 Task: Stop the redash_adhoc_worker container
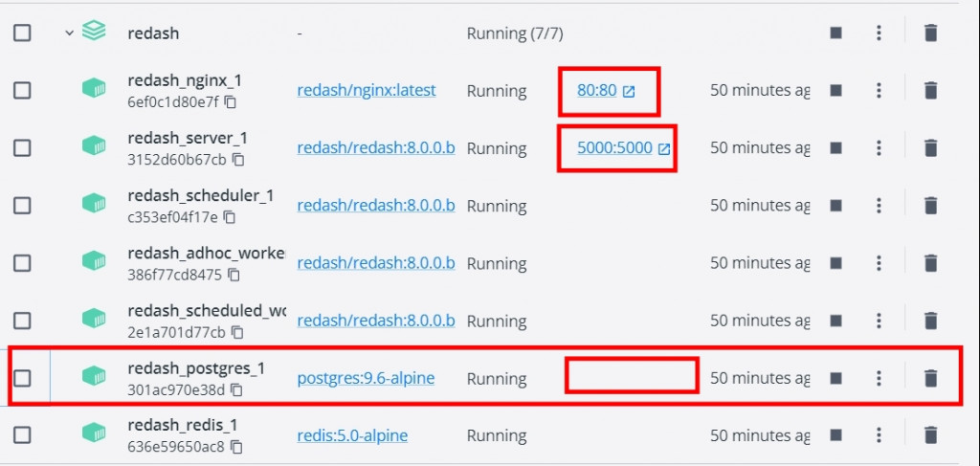click(x=836, y=263)
